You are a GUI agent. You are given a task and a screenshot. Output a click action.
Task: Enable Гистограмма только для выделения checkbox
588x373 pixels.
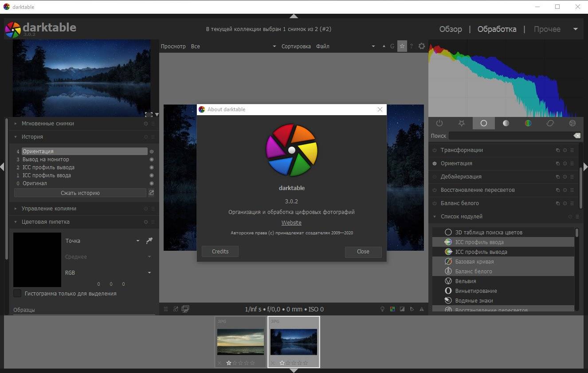coord(17,293)
